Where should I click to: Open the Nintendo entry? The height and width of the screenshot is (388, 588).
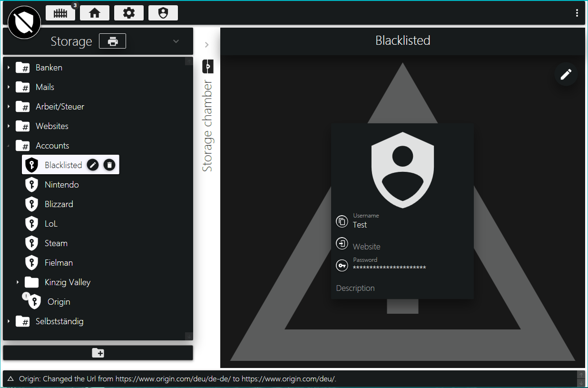pyautogui.click(x=62, y=185)
